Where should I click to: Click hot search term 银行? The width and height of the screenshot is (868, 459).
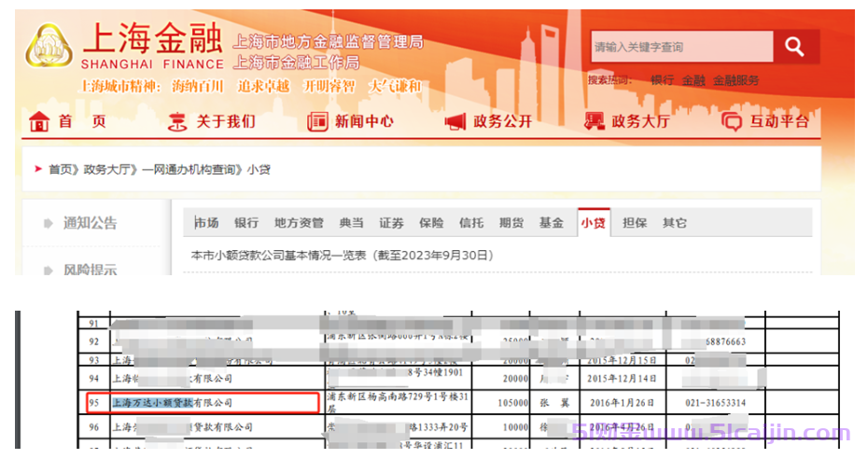point(662,80)
